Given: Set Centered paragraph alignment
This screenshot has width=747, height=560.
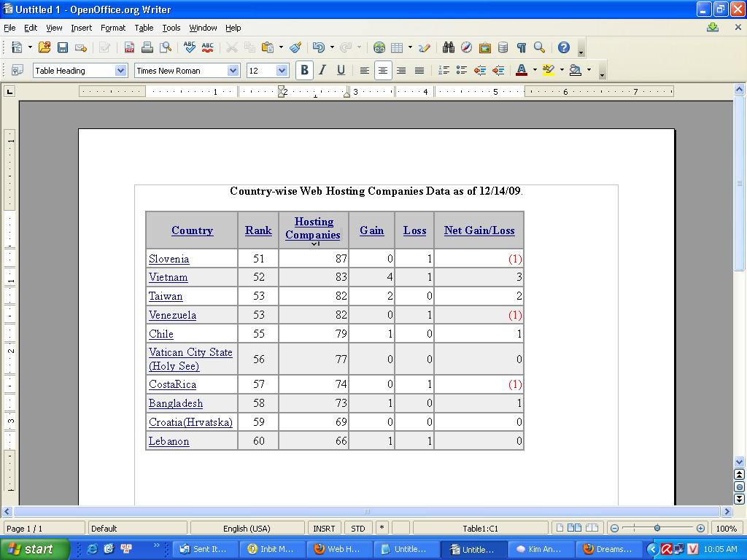Looking at the screenshot, I should [x=382, y=71].
